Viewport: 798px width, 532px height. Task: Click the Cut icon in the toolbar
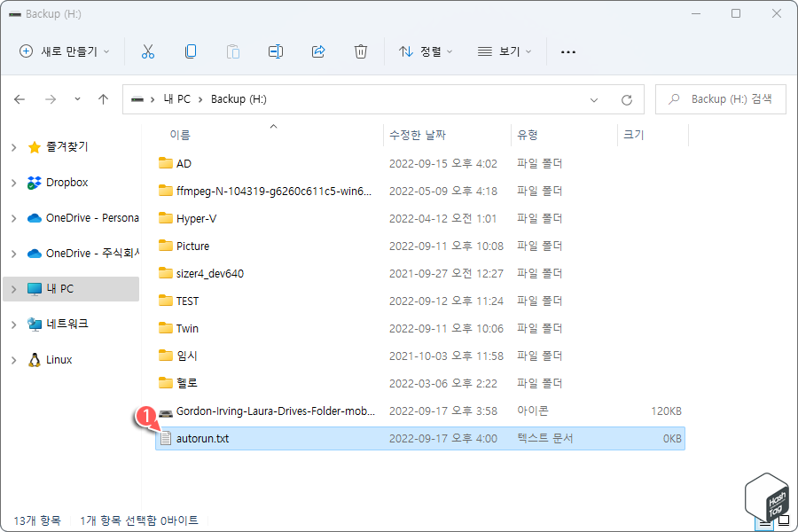pyautogui.click(x=148, y=51)
